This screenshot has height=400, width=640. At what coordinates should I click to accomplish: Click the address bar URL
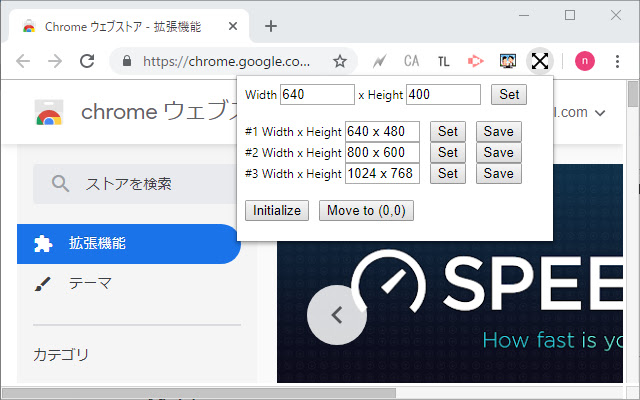click(226, 61)
